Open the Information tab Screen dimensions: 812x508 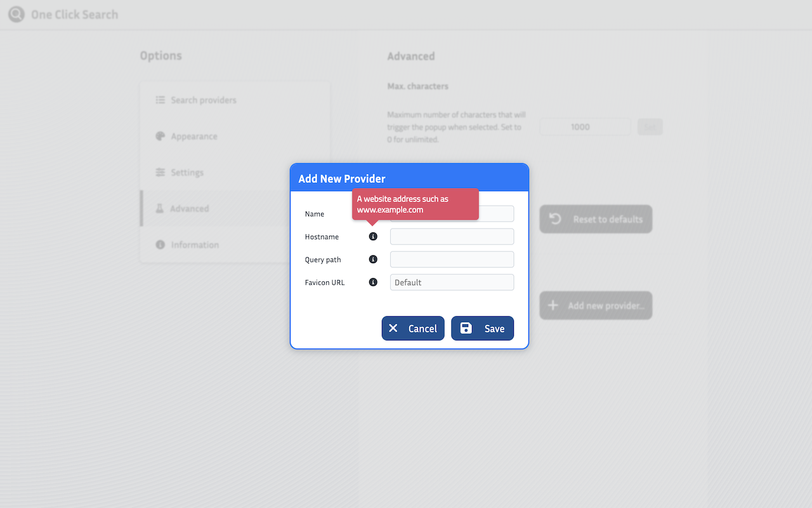[235, 244]
